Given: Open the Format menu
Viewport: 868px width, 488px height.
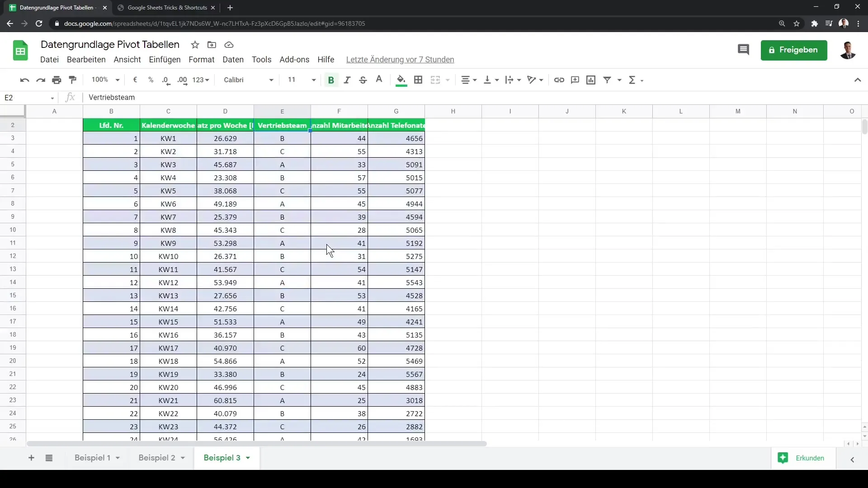Looking at the screenshot, I should [x=201, y=60].
